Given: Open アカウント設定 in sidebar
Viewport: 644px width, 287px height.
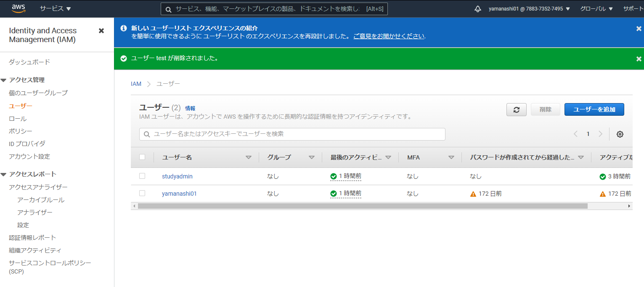Looking at the screenshot, I should 29,157.
